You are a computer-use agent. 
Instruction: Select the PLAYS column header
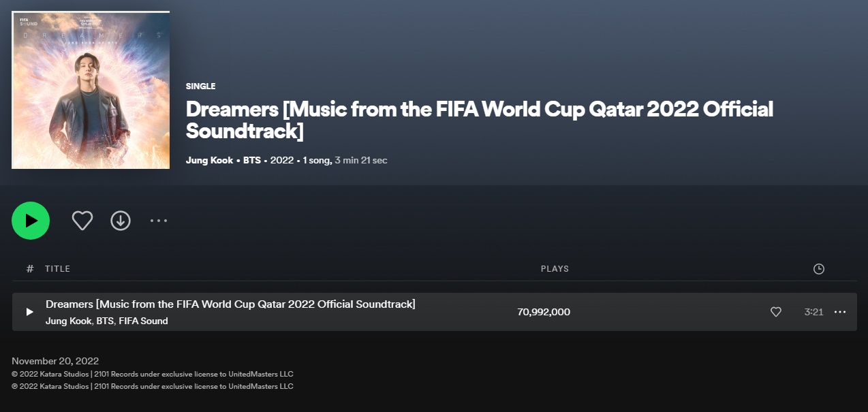[x=554, y=268]
